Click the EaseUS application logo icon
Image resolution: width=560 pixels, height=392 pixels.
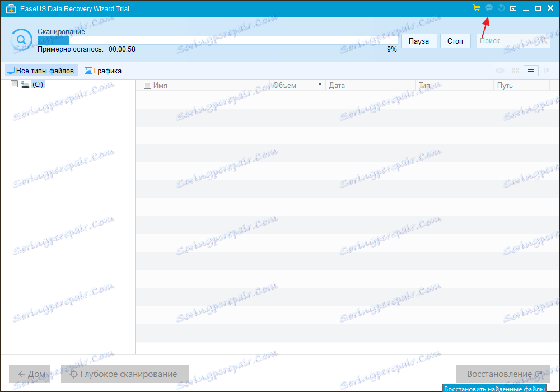[x=11, y=9]
